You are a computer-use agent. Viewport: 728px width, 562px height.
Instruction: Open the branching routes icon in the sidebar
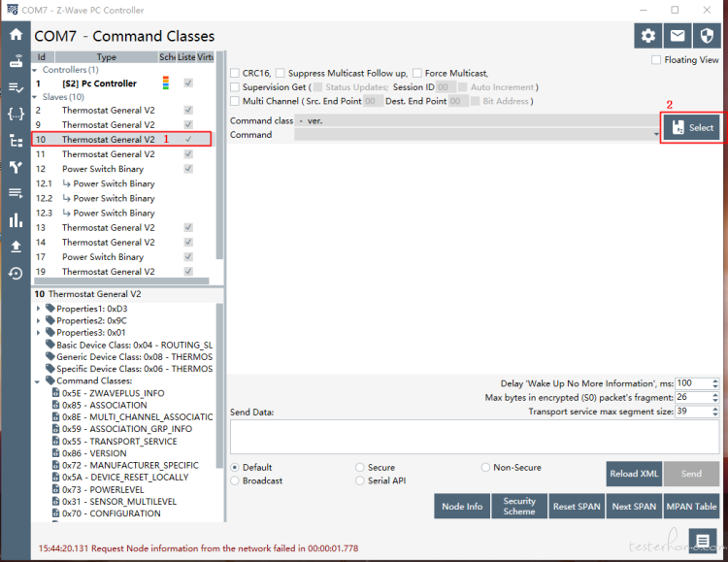[16, 167]
